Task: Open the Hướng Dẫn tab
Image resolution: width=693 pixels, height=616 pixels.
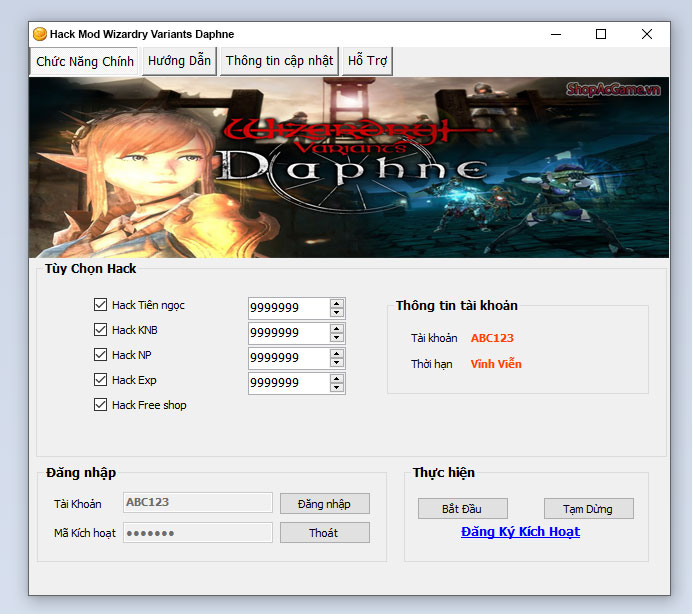Action: tap(179, 61)
